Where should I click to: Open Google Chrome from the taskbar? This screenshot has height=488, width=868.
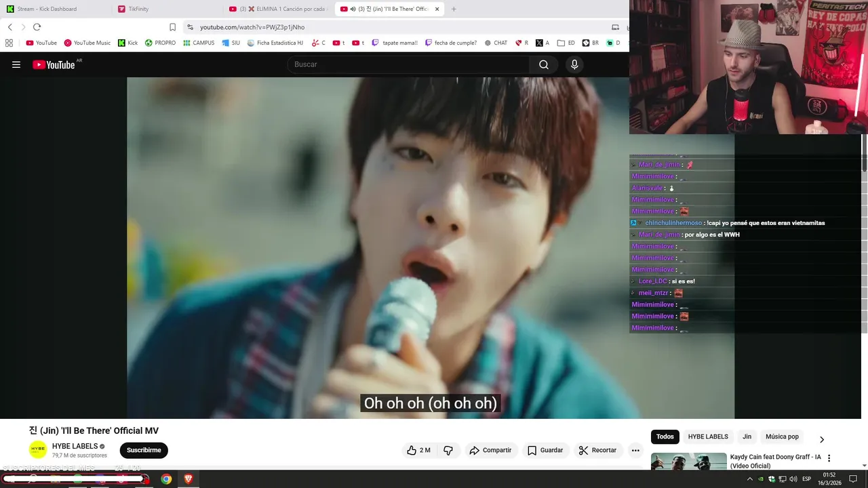(x=166, y=479)
